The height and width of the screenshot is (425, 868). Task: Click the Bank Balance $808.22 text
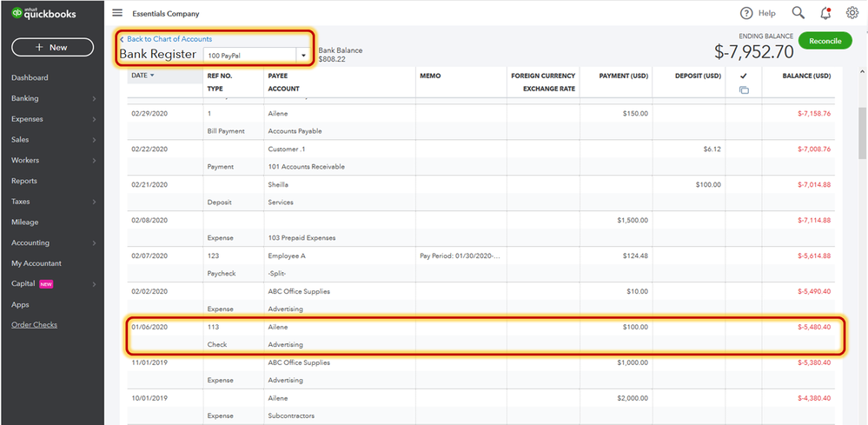click(x=341, y=55)
